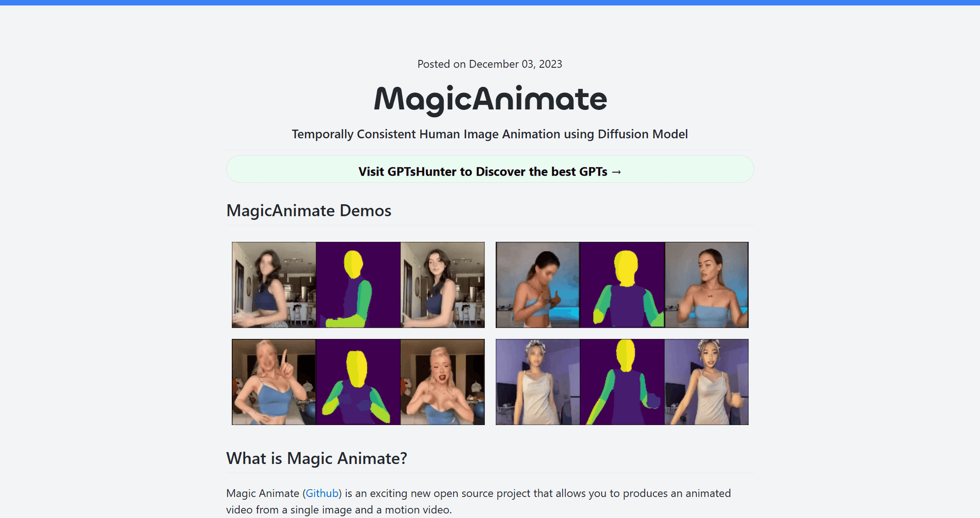Screen dimensions: 980x518
Task: Click the DensePose panel of the top-left demo
Action: pyautogui.click(x=358, y=285)
